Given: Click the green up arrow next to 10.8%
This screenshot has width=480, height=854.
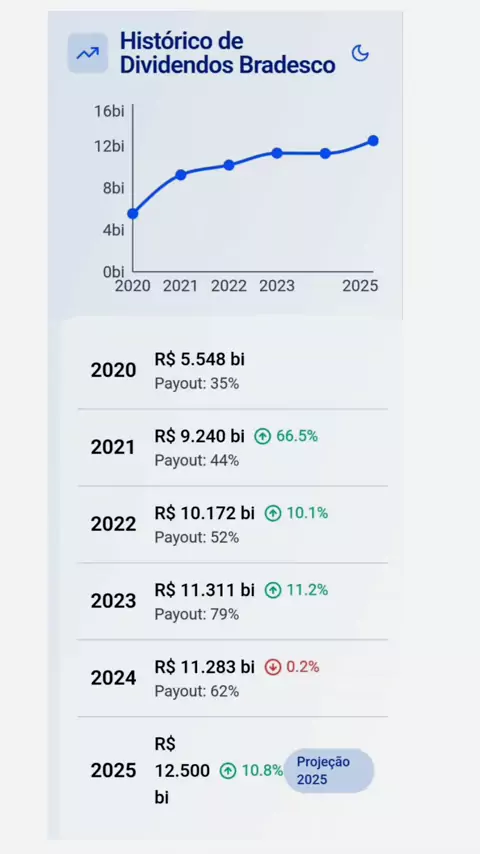Looking at the screenshot, I should [228, 771].
